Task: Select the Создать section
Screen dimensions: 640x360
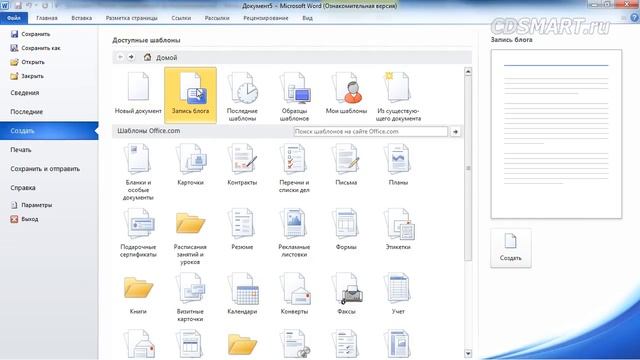Action: (x=49, y=131)
